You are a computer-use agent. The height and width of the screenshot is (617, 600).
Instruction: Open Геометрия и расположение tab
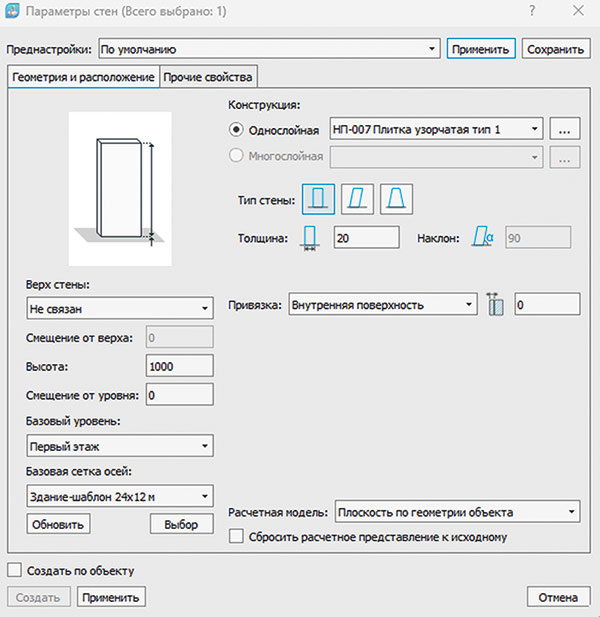(82, 77)
